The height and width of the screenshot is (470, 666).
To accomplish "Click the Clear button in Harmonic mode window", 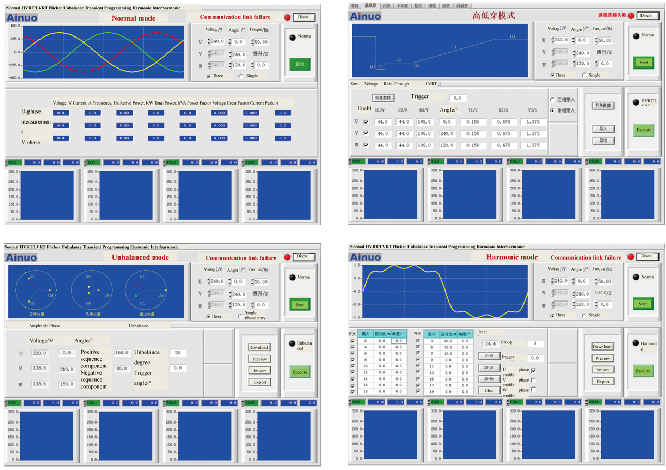I will [x=489, y=390].
